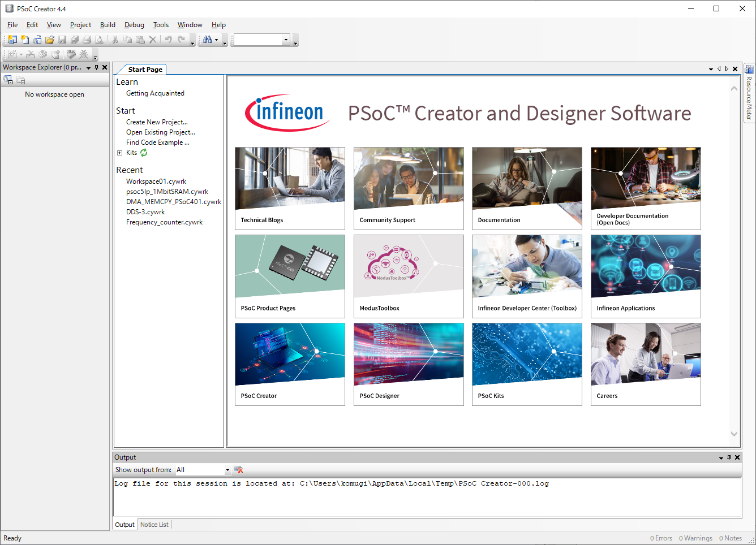Image resolution: width=756 pixels, height=545 pixels.
Task: Open the Debug menu
Action: (134, 25)
